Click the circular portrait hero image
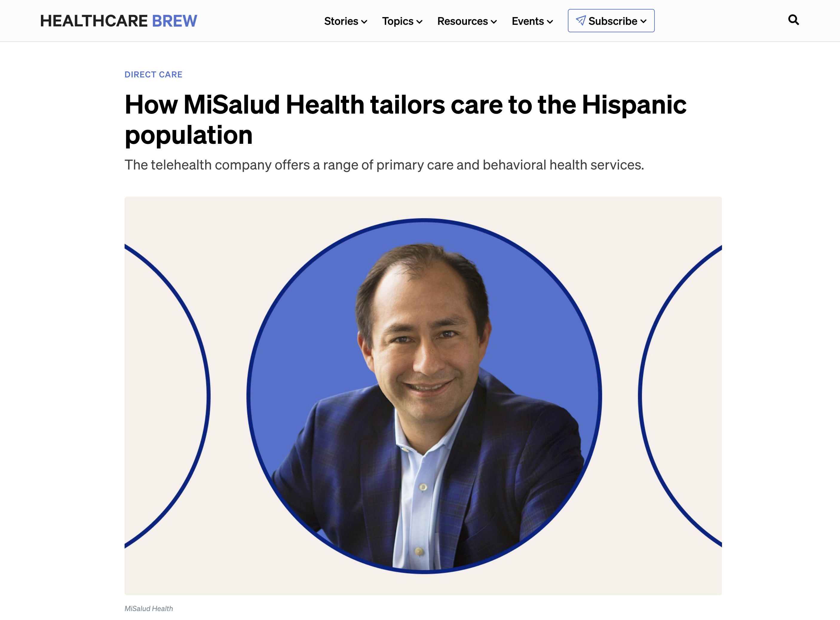 point(424,396)
